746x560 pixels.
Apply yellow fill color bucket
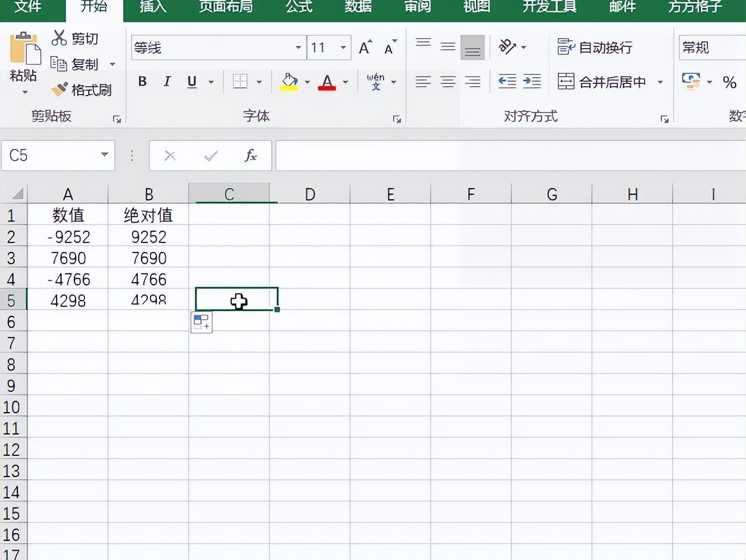pos(289,82)
